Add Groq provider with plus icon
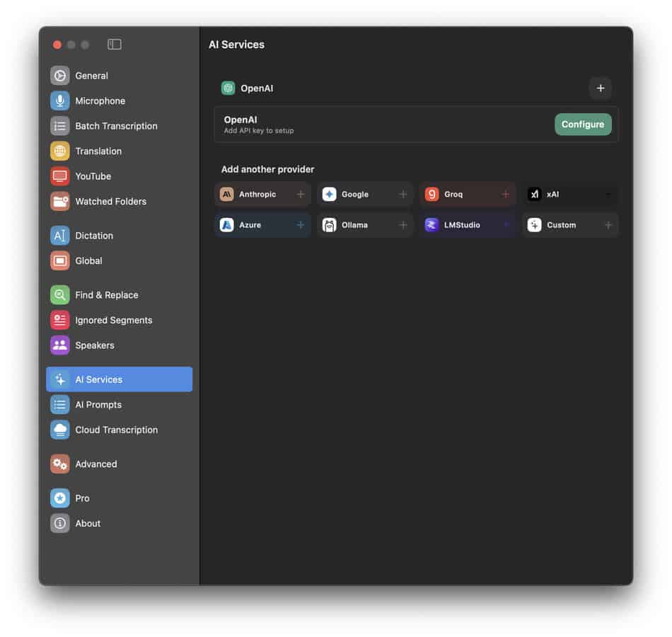This screenshot has height=637, width=672. tap(505, 195)
